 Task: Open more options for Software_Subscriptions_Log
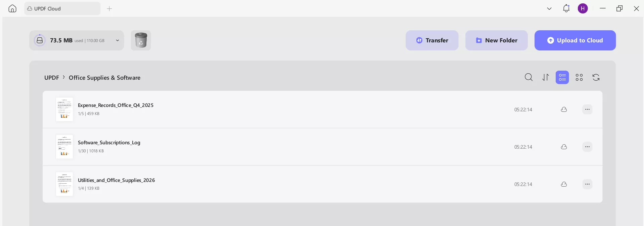(587, 147)
